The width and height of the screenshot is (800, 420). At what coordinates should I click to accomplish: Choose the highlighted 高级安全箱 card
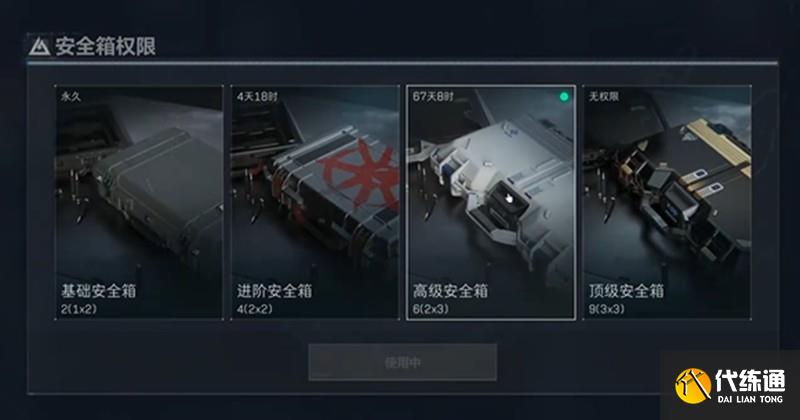tap(491, 203)
